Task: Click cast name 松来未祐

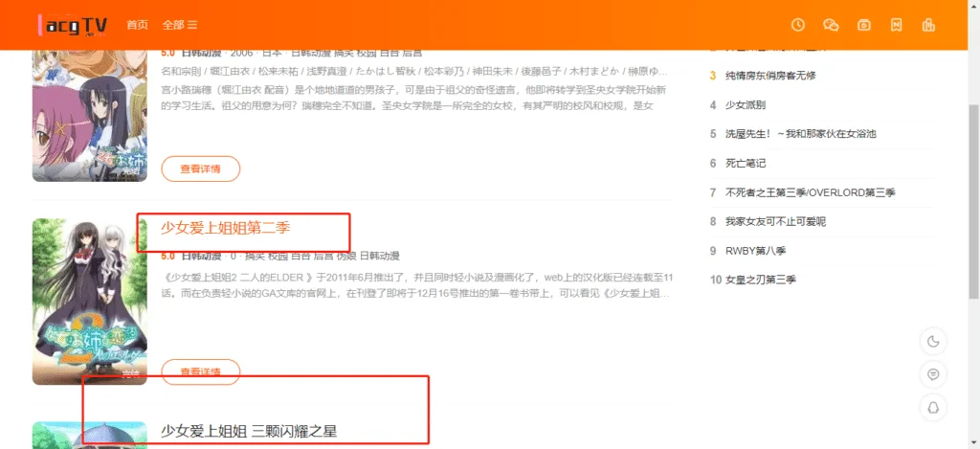Action: tap(278, 71)
